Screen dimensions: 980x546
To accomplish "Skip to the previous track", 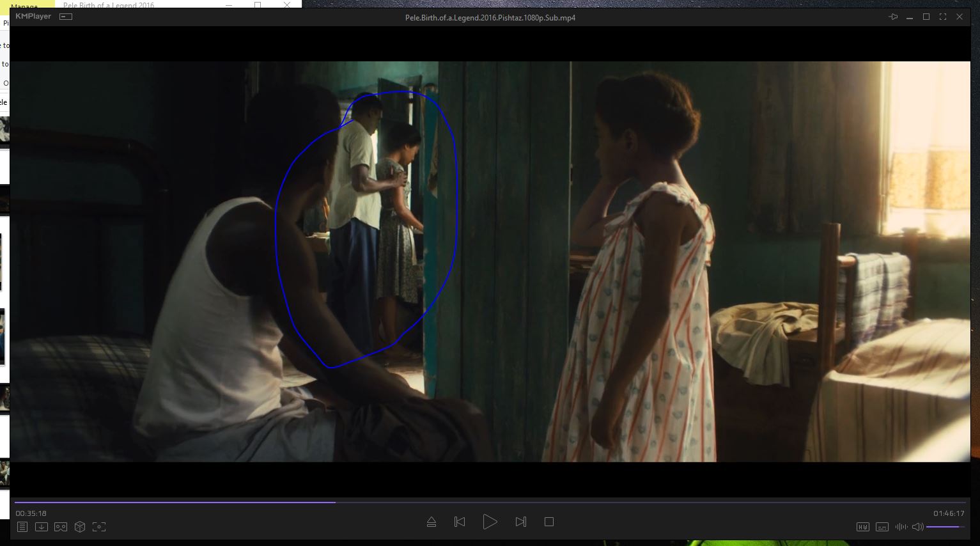I will (x=460, y=522).
